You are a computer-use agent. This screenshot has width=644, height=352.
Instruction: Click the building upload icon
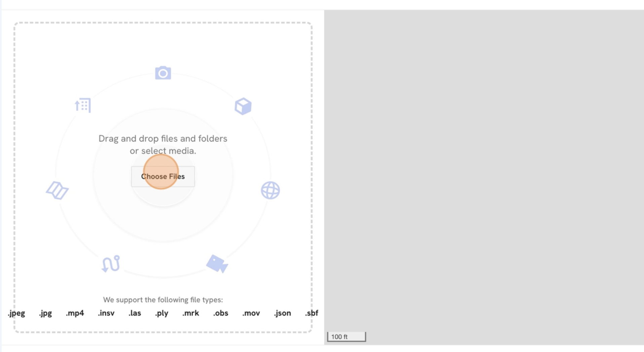coord(83,105)
